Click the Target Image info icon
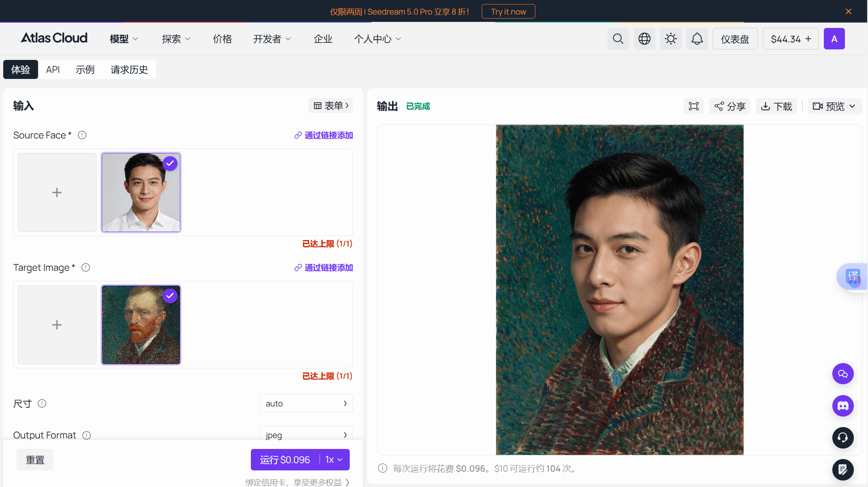This screenshot has height=487, width=868. tap(86, 268)
